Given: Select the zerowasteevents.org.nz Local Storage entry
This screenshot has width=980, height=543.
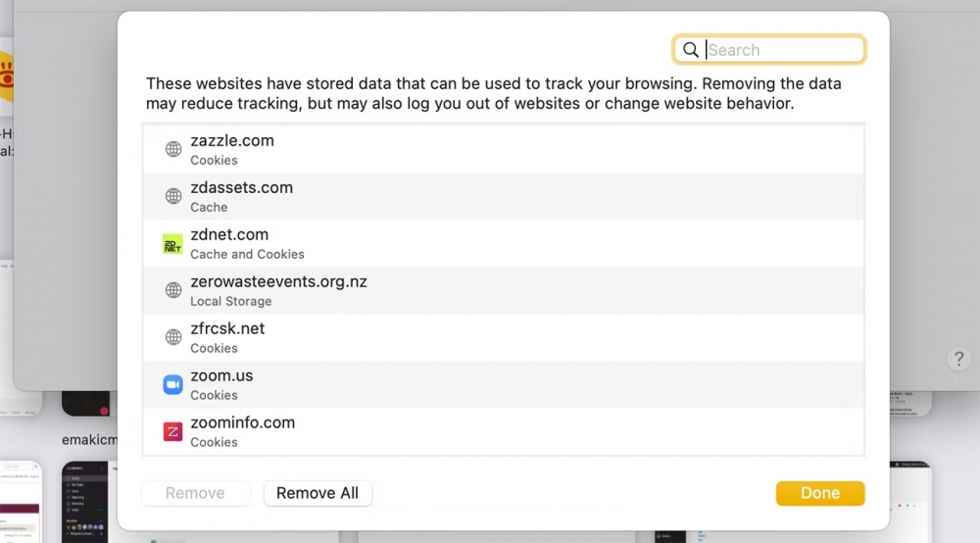Looking at the screenshot, I should click(x=490, y=291).
